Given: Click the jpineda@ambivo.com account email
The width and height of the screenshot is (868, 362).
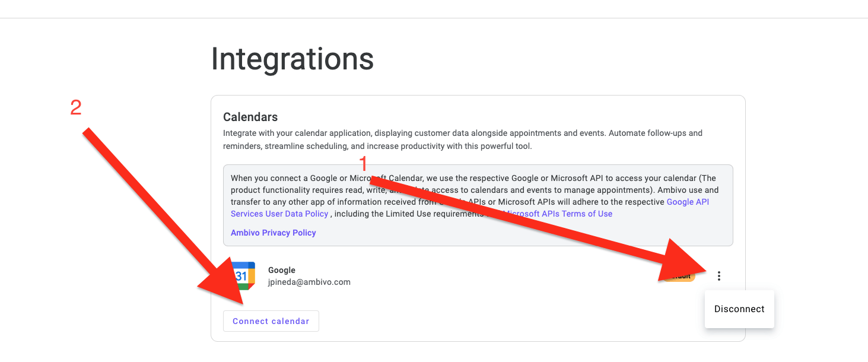Looking at the screenshot, I should point(309,282).
